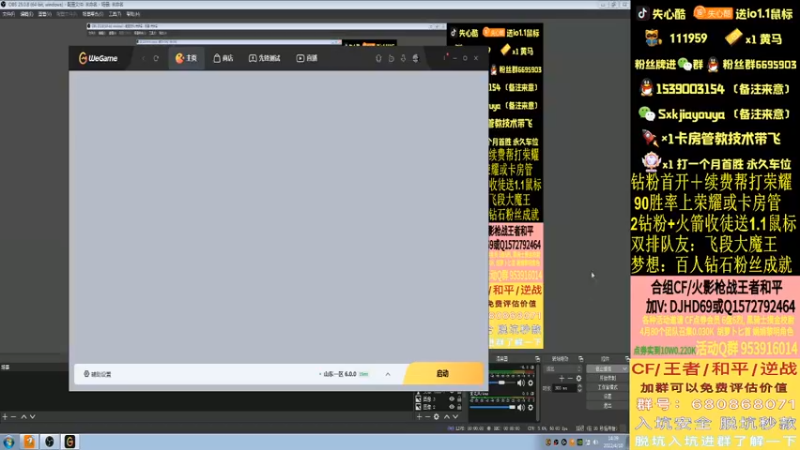This screenshot has height=450, width=800.
Task: Open the lower audio channel settings gear
Action: (531, 408)
